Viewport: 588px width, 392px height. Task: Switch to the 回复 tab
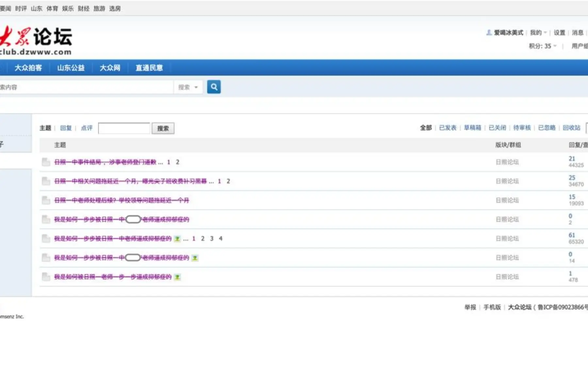66,128
